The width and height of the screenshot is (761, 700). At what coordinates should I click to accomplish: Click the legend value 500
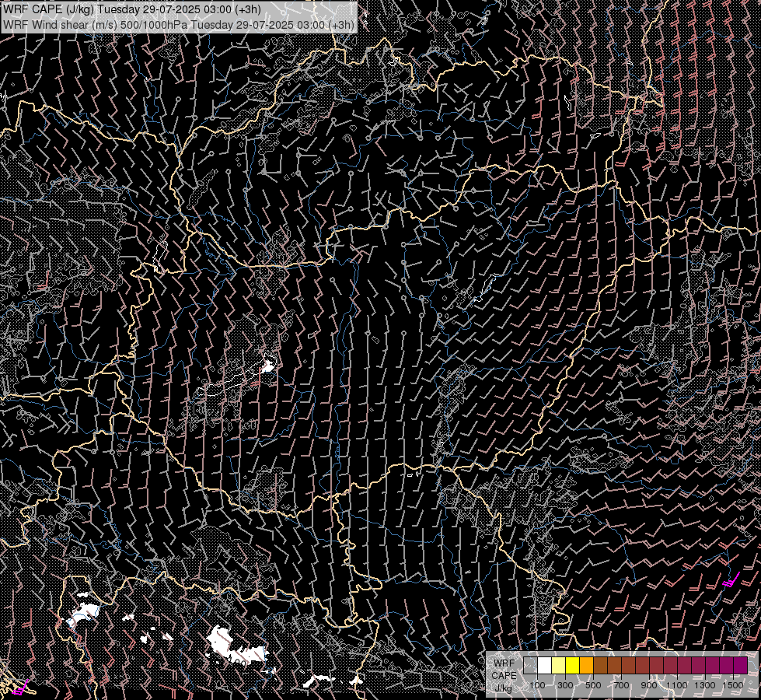pos(593,685)
